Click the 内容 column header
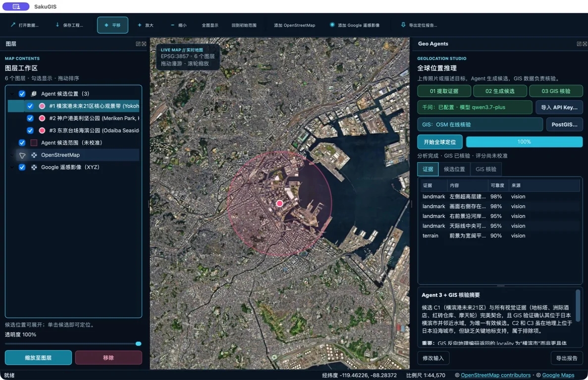 [x=467, y=186]
